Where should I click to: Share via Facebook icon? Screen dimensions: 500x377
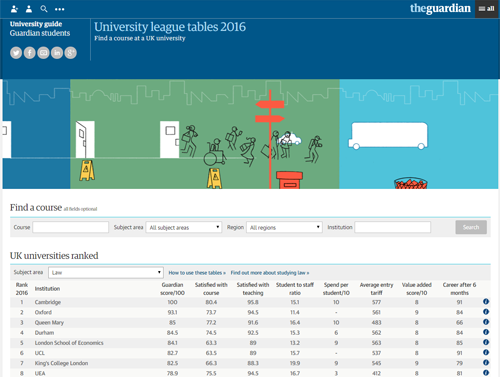30,53
